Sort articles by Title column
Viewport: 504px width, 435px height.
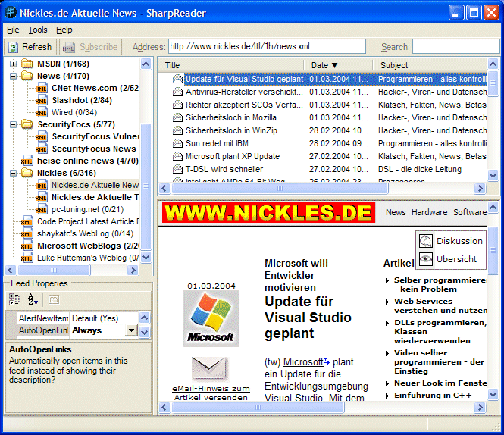(231, 65)
